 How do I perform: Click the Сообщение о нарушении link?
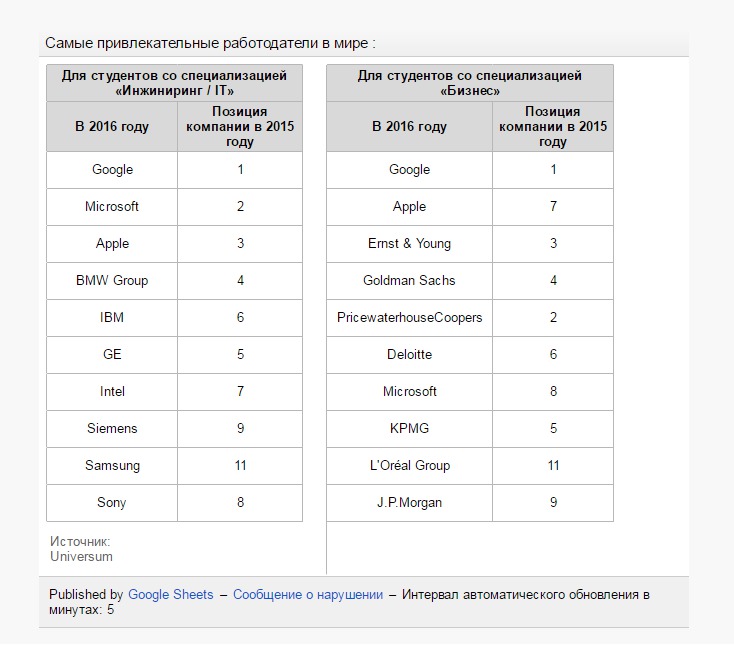click(x=308, y=594)
